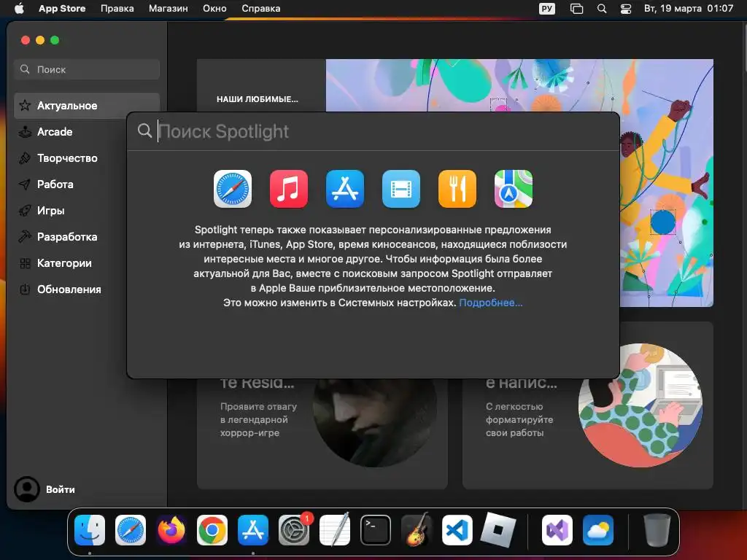This screenshot has height=560, width=747.
Task: Zoom App Store window green button
Action: click(x=55, y=41)
